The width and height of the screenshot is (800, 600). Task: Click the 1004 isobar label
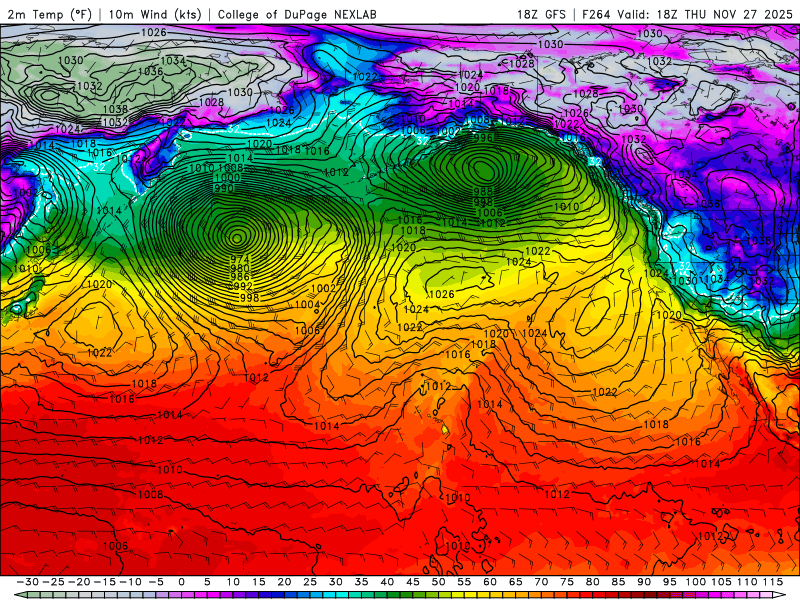coord(308,305)
